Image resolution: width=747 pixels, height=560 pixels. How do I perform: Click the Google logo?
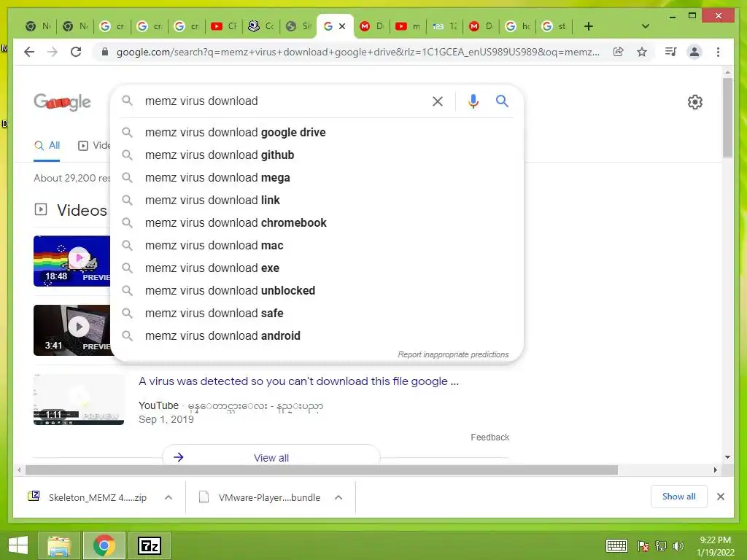click(x=62, y=101)
